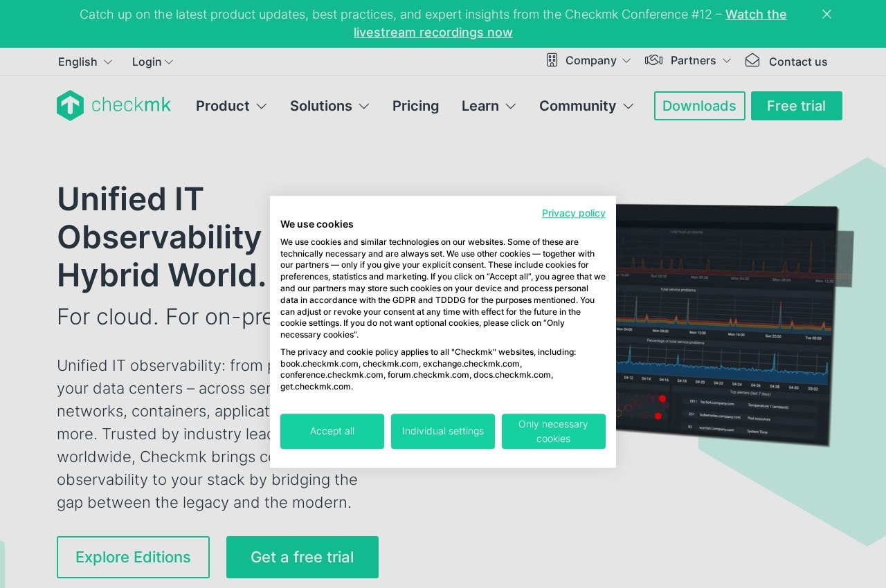The height and width of the screenshot is (588, 886).
Task: Click the Partners handshake icon
Action: tap(653, 60)
